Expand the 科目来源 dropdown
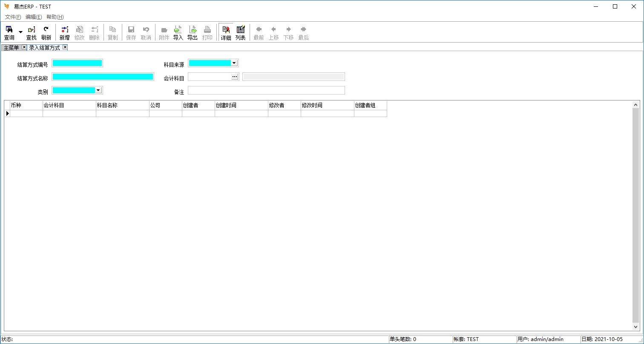Viewport: 644px width, 344px height. 234,63
